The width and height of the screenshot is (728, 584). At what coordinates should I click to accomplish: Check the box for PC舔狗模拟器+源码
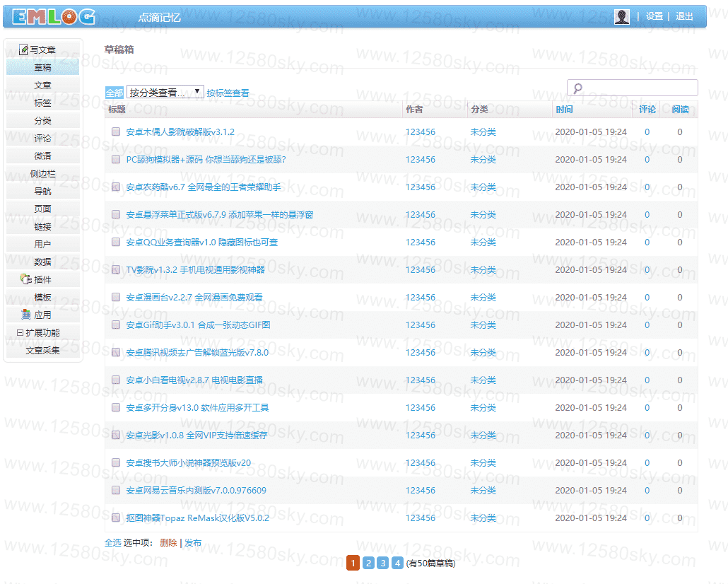coord(116,159)
